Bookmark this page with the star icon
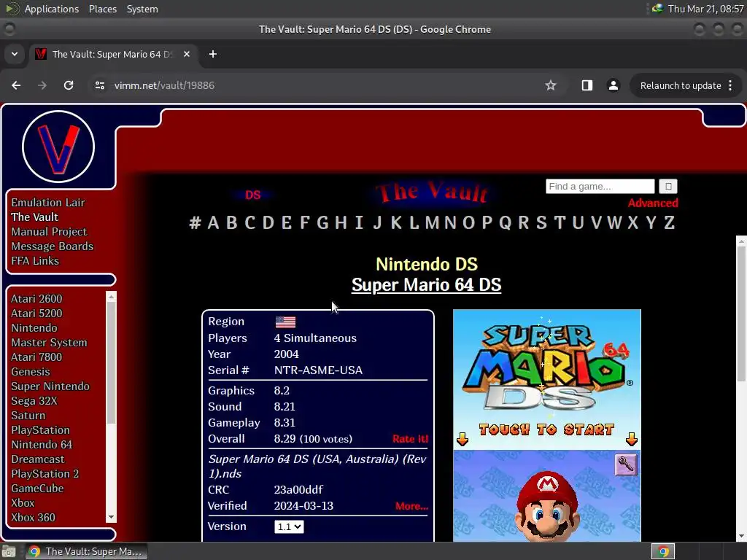The width and height of the screenshot is (747, 560). click(551, 85)
